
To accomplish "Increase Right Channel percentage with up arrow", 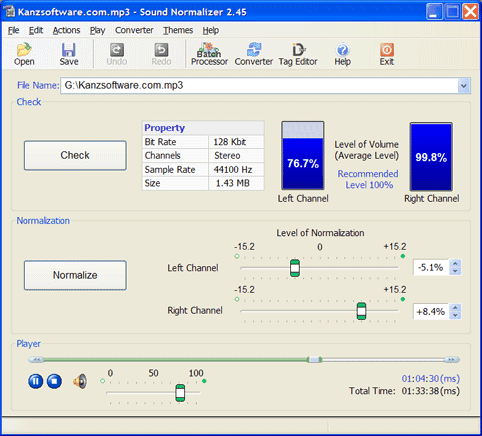I will tap(455, 308).
